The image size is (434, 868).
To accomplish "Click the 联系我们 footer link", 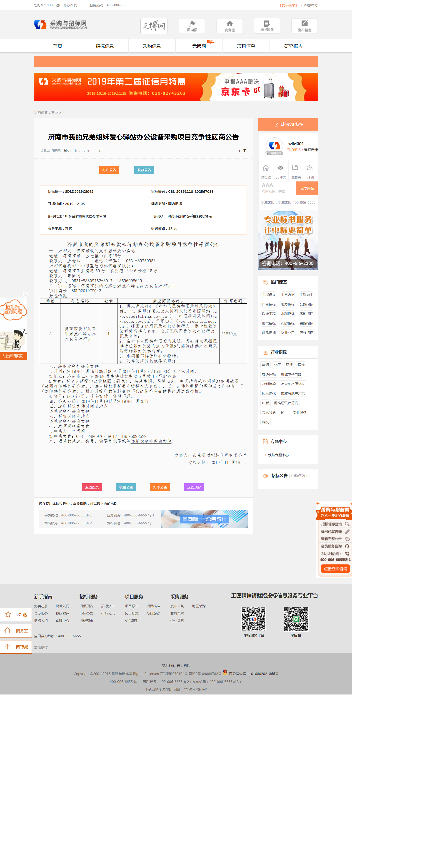I will pos(168,665).
